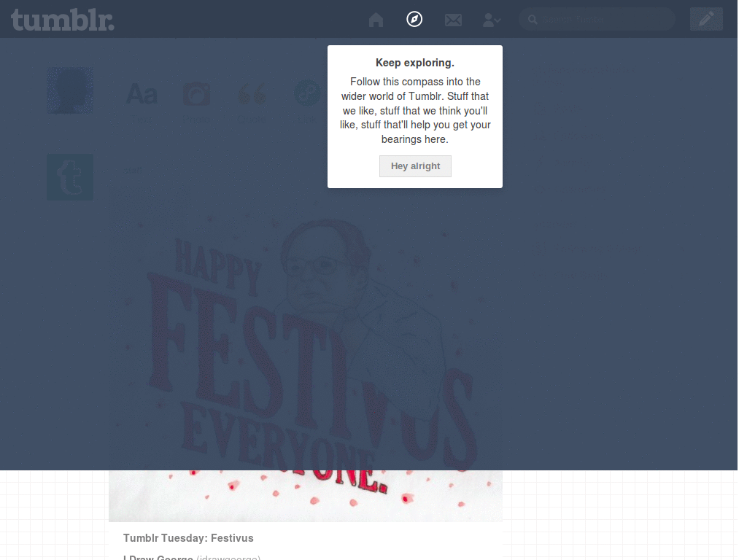Viewport: 747px width, 560px height.
Task: Click 'Tumblr Tuesday: Festivus' title
Action: coord(188,538)
